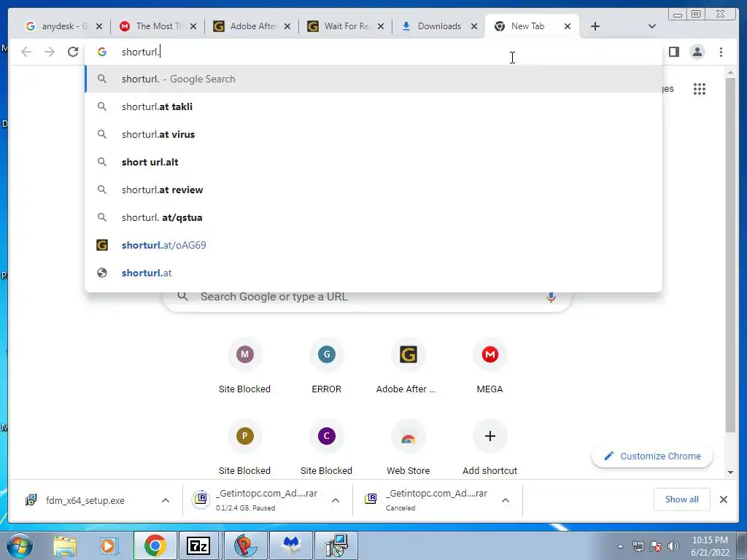The image size is (747, 560).
Task: Click the page vertical scrollbar thumb
Action: click(730, 254)
